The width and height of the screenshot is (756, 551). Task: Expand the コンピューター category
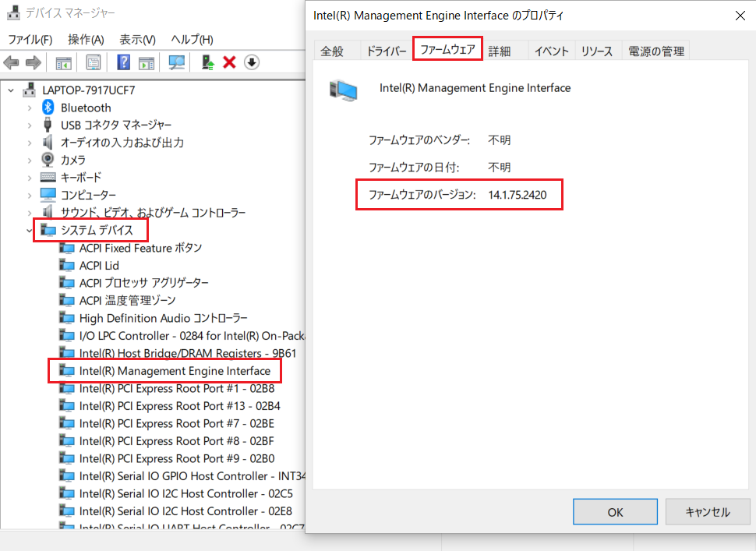click(30, 196)
